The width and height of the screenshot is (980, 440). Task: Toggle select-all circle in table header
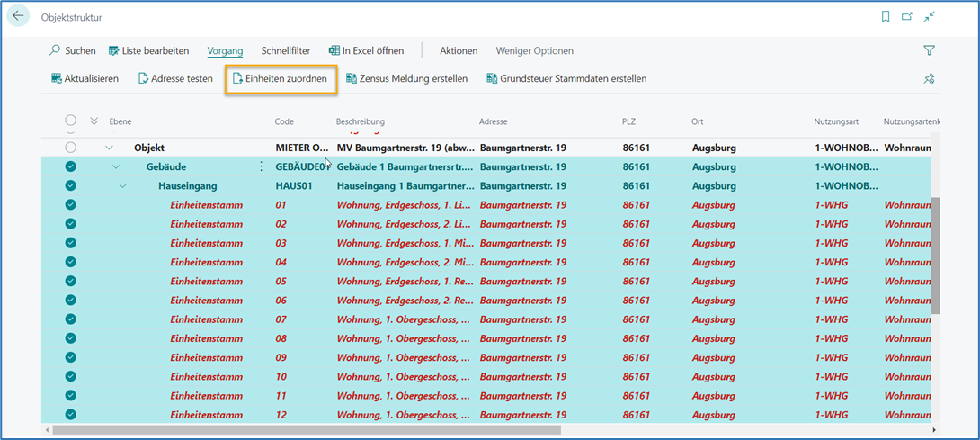tap(71, 121)
